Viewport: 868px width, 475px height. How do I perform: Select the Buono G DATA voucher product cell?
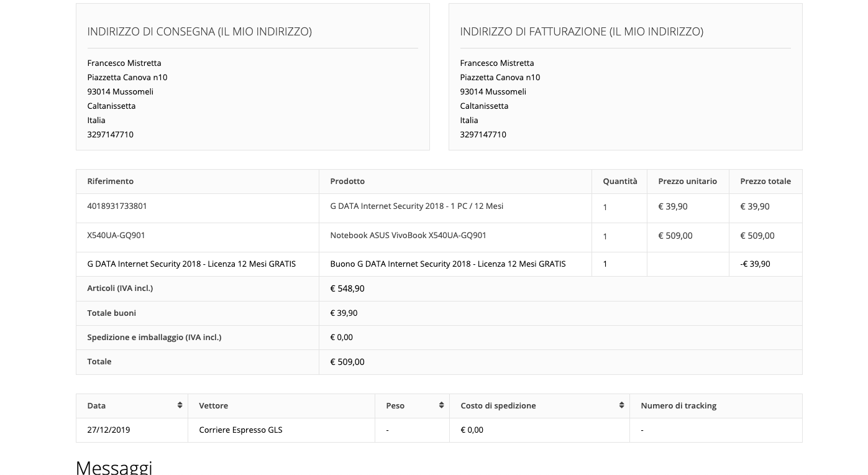point(447,264)
